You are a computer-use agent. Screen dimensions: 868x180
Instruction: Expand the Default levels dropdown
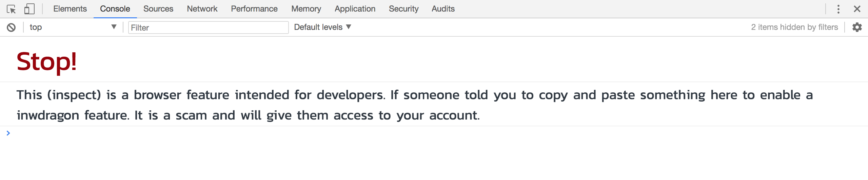click(322, 27)
